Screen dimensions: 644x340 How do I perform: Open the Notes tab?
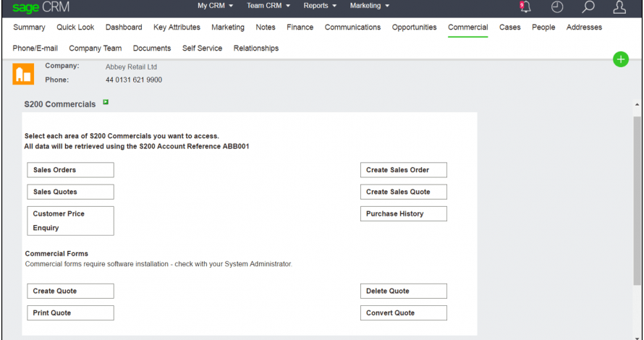pos(266,27)
